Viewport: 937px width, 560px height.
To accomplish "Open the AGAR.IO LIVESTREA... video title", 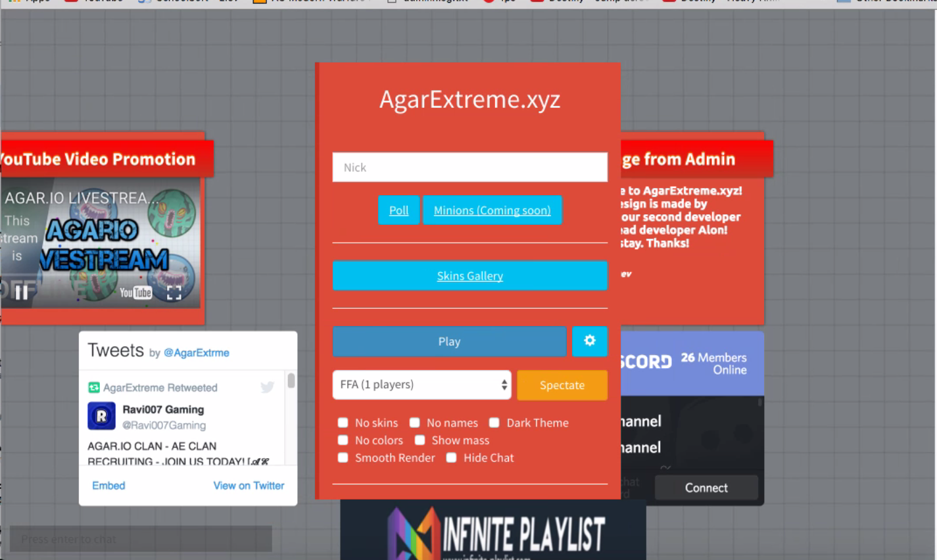I will 82,198.
